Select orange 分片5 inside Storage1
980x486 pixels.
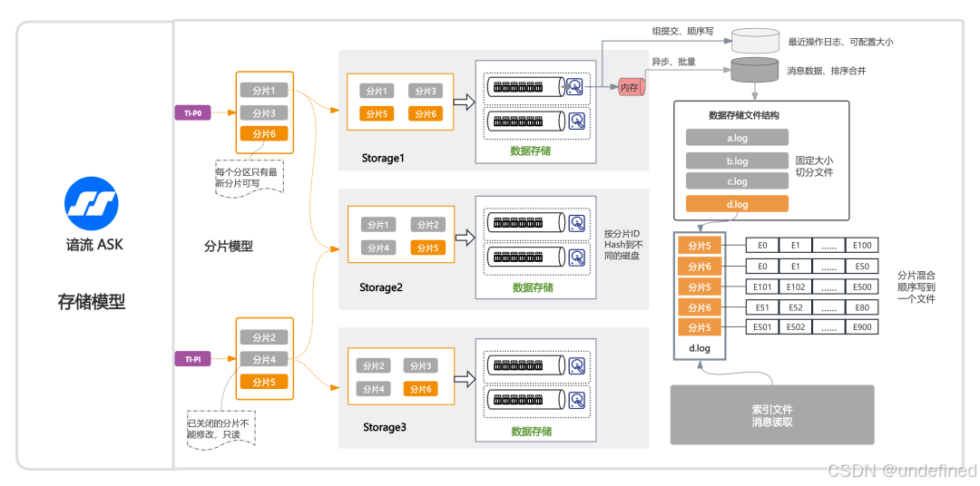tap(377, 113)
